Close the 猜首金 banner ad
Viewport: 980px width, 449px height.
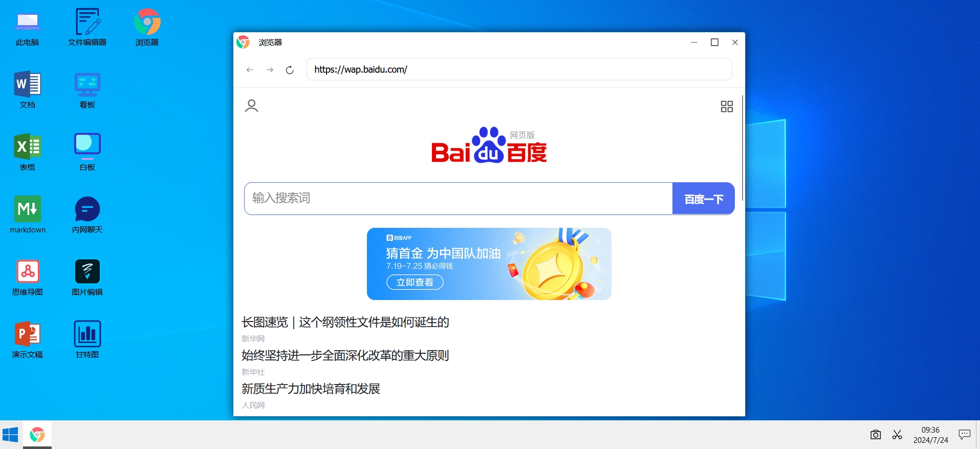598,241
